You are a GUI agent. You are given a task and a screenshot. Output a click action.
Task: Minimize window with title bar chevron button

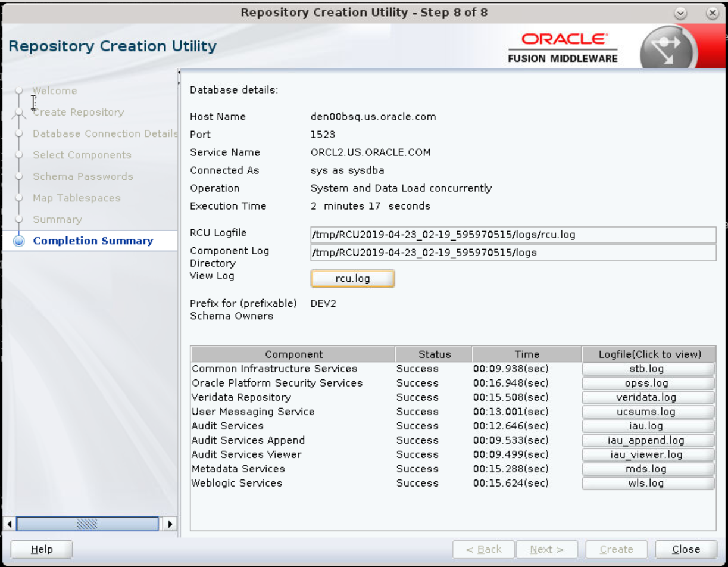click(681, 13)
